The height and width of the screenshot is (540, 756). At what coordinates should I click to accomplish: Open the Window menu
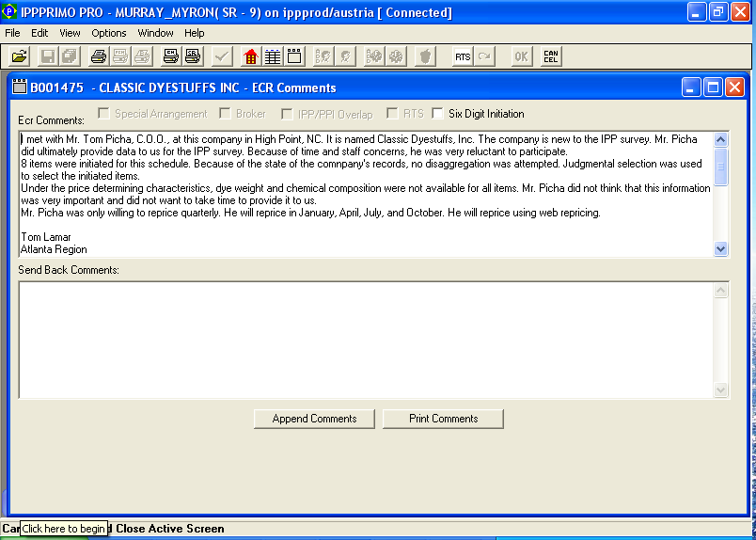point(155,33)
